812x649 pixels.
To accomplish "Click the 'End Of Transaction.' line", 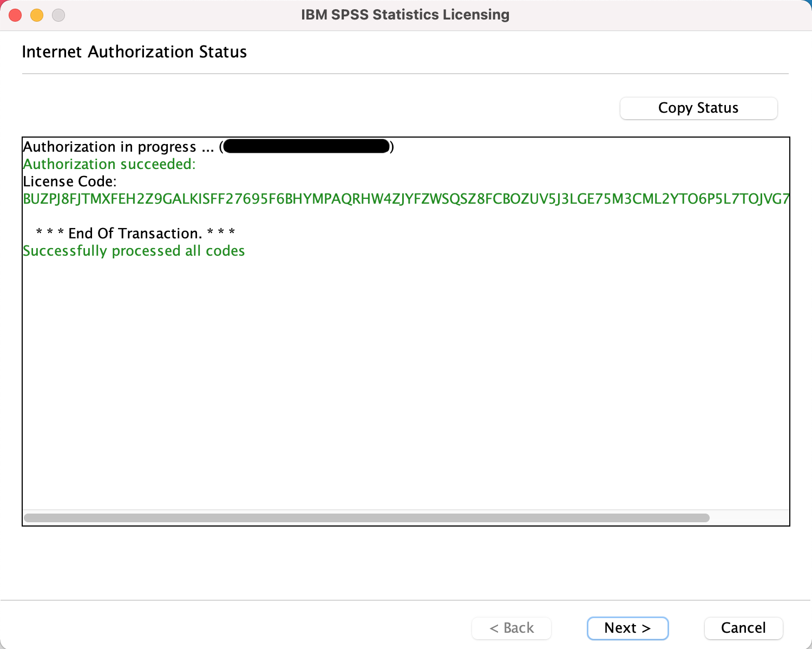I will click(135, 233).
